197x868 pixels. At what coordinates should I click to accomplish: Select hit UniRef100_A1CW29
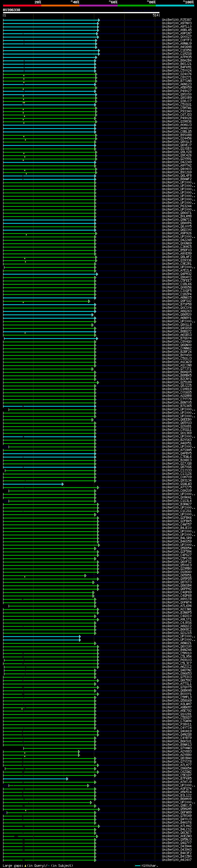pyautogui.click(x=177, y=362)
